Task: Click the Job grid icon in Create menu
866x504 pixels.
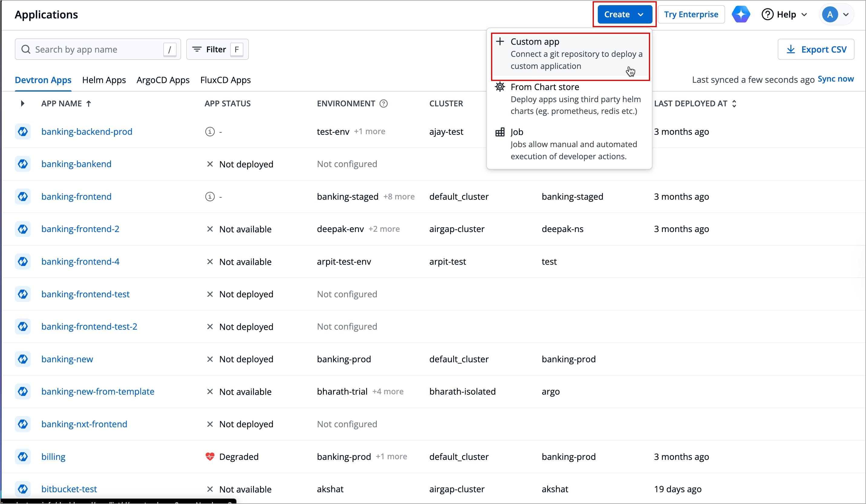Action: [500, 132]
